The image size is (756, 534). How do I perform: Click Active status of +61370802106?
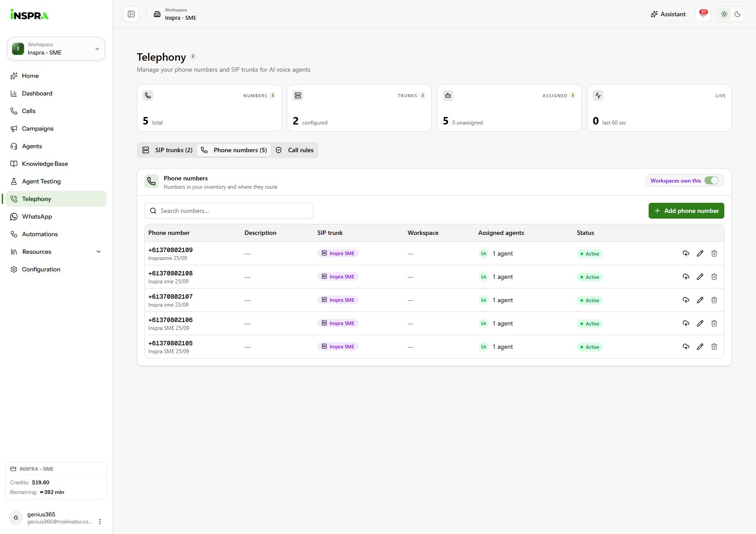click(x=590, y=324)
